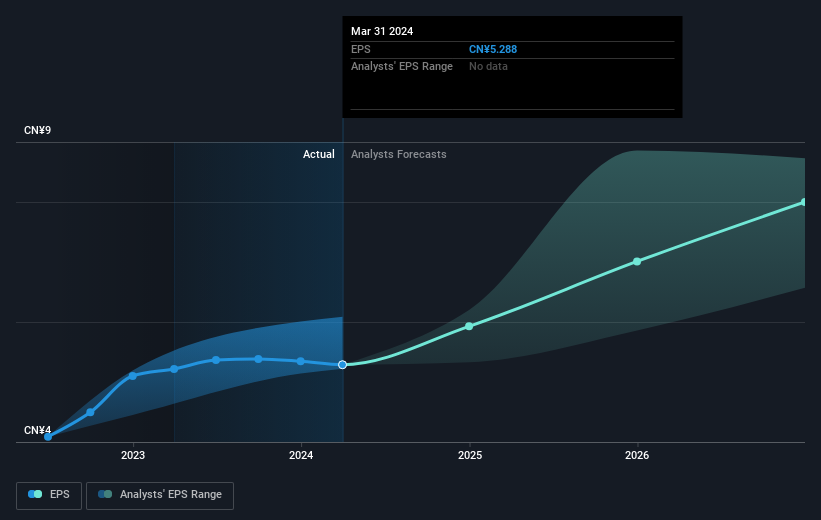Select the first EPS data point near CN¥4

48,437
